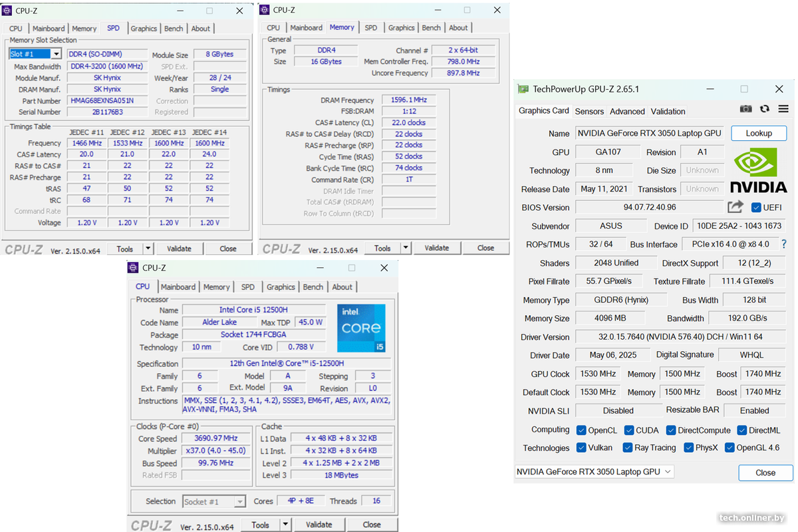Toggle OpenGL 4.6 checkbox
The image size is (798, 532).
pyautogui.click(x=730, y=448)
